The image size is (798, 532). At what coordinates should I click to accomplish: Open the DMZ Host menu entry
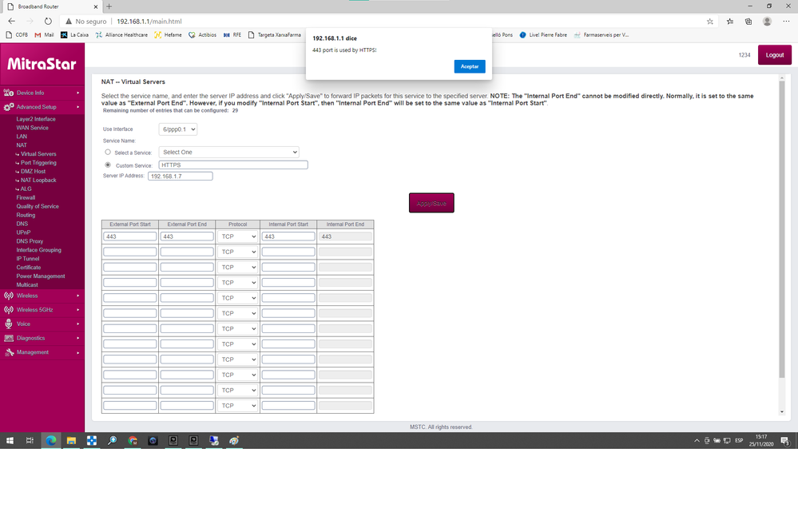click(33, 172)
